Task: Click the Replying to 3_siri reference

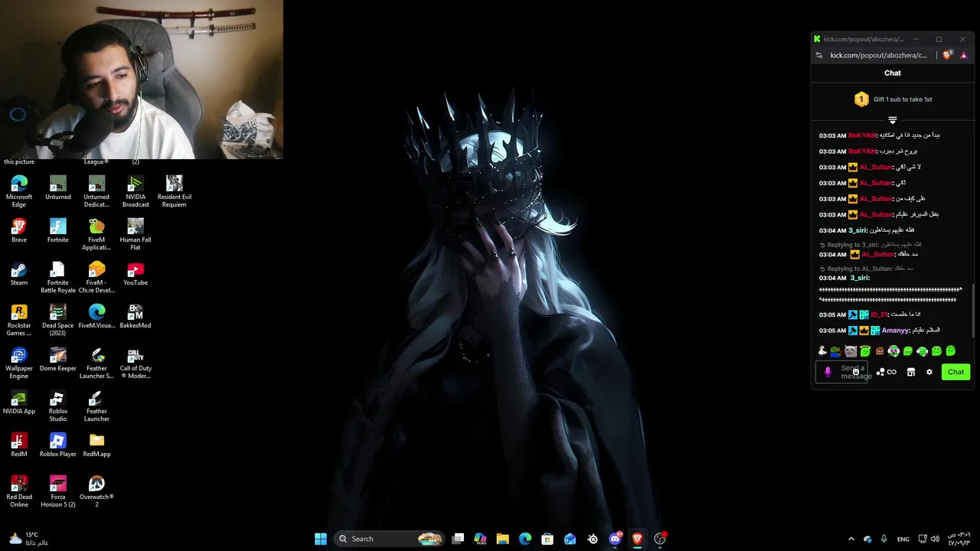Action: click(x=871, y=245)
